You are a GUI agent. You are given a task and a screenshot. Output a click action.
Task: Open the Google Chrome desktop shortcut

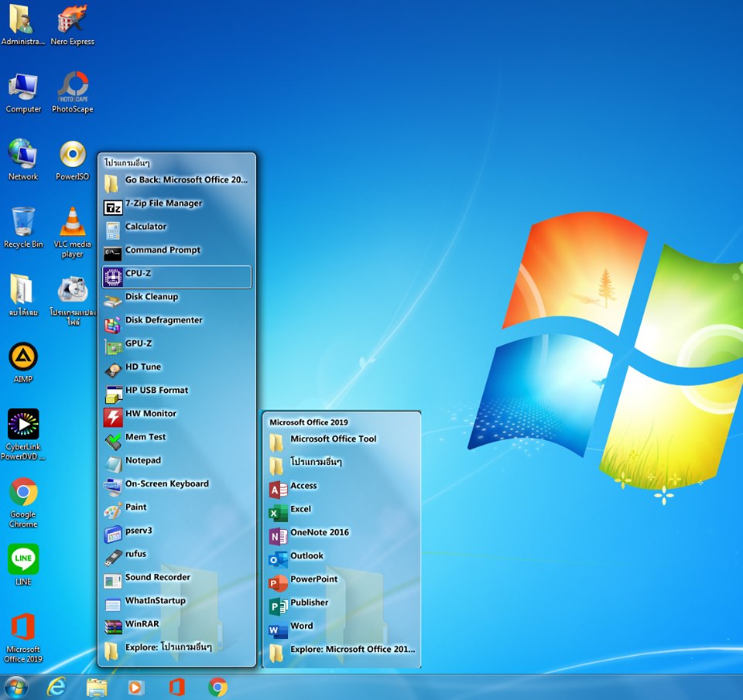point(22,502)
